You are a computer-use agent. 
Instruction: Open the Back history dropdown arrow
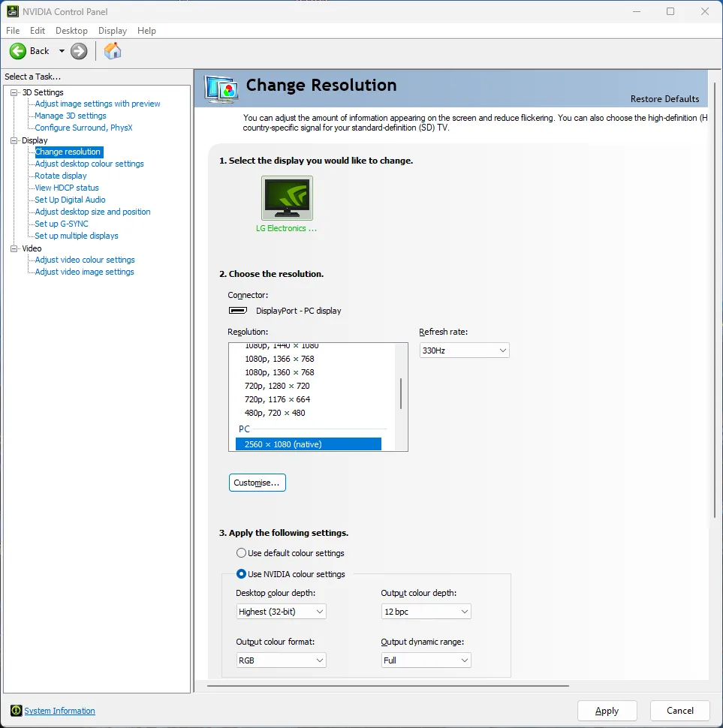point(62,51)
